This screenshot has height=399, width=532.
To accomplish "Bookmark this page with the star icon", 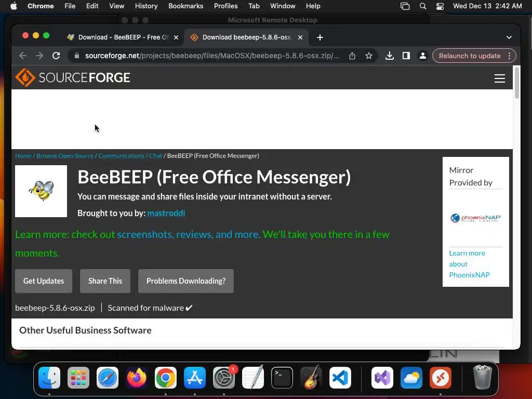I will coord(369,56).
